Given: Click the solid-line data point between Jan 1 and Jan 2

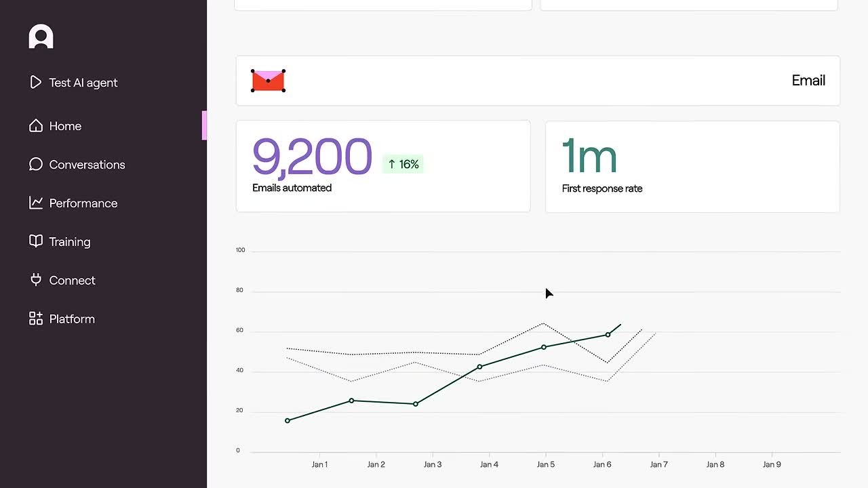Looking at the screenshot, I should click(351, 401).
